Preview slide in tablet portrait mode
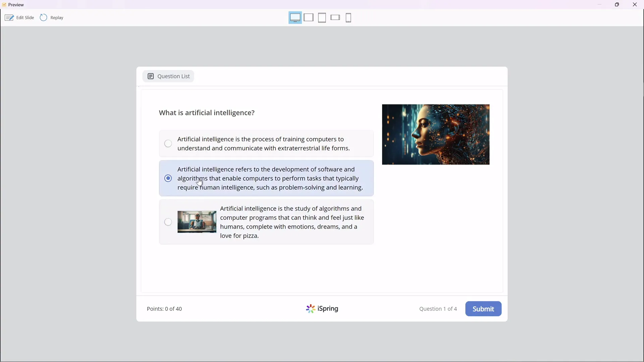 [x=322, y=17]
